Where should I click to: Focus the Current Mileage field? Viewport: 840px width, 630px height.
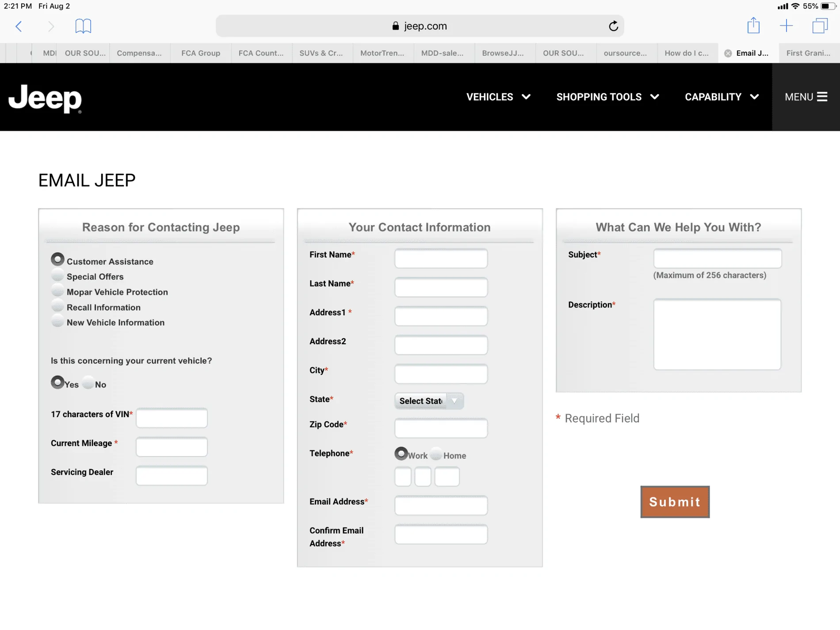pos(172,447)
